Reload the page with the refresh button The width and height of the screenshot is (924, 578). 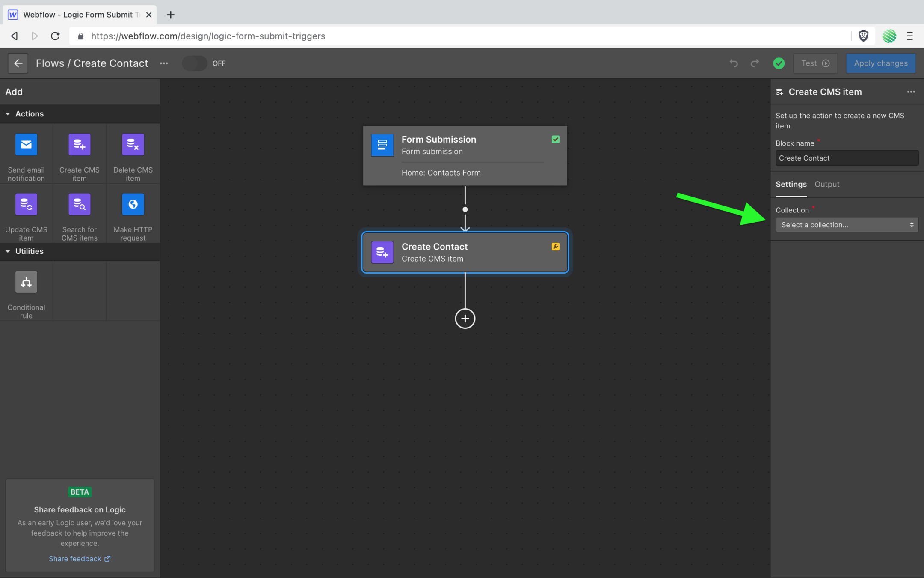55,36
